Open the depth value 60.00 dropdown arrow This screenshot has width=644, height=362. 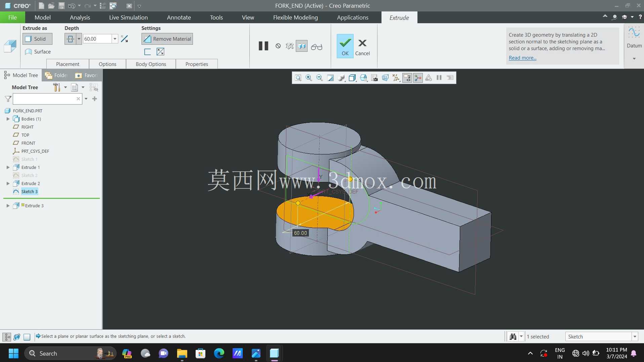[115, 39]
